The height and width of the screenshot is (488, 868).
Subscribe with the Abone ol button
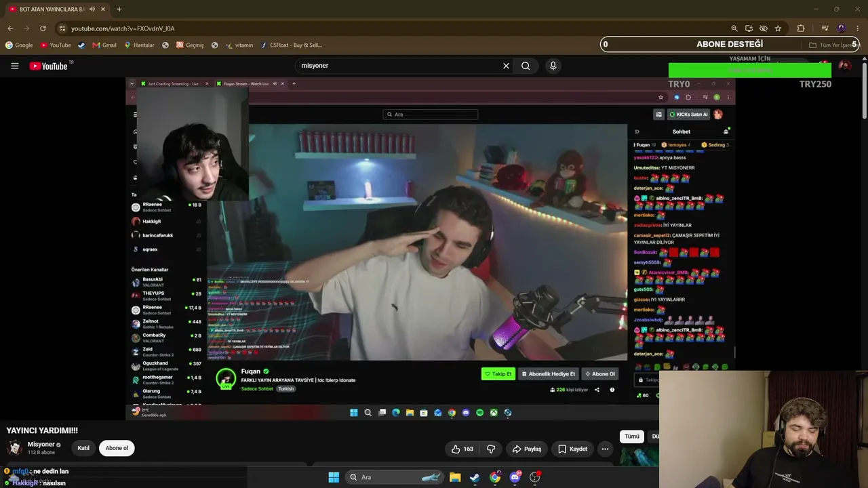coord(117,448)
